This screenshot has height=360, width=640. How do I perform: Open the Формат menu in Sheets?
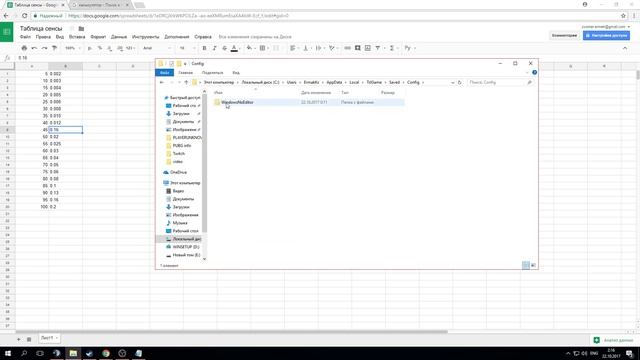(x=98, y=37)
